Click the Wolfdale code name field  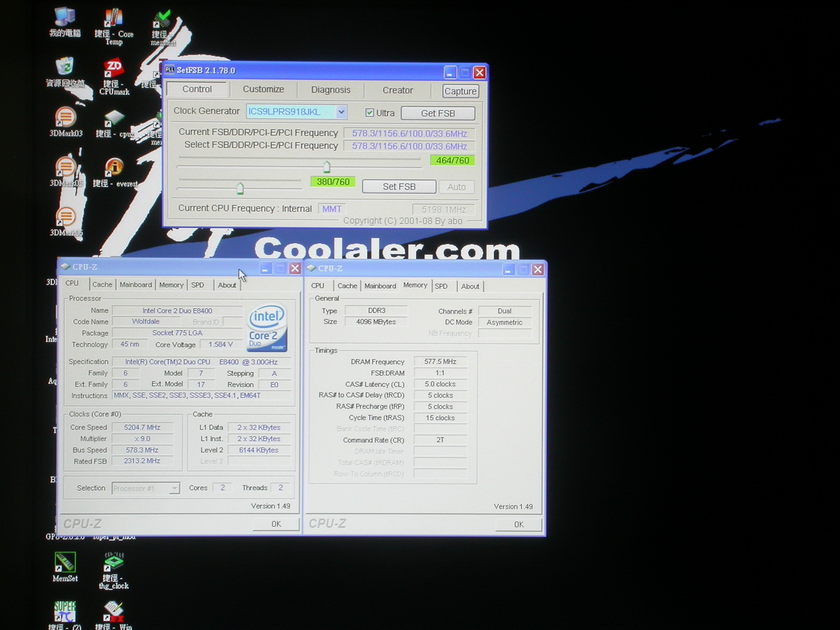[146, 322]
